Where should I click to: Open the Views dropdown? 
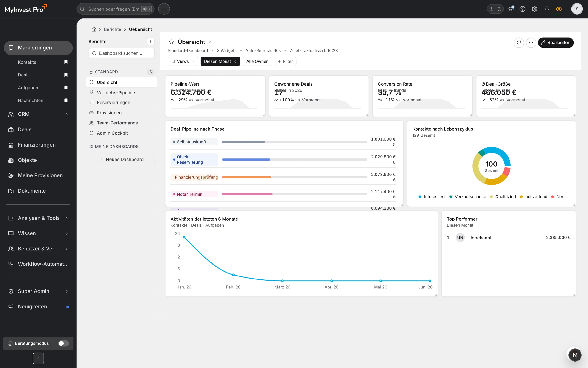tap(183, 62)
